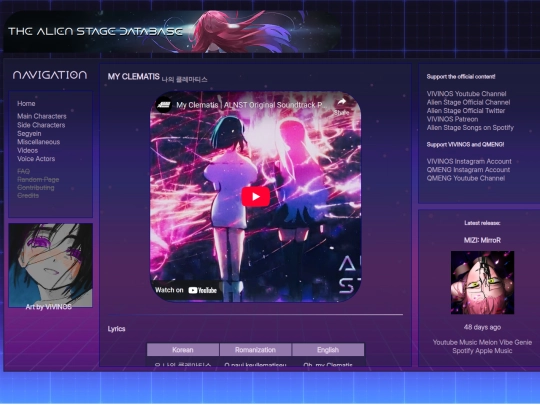Open Genie release link
Viewport: 540px width, 405px height.
click(523, 343)
